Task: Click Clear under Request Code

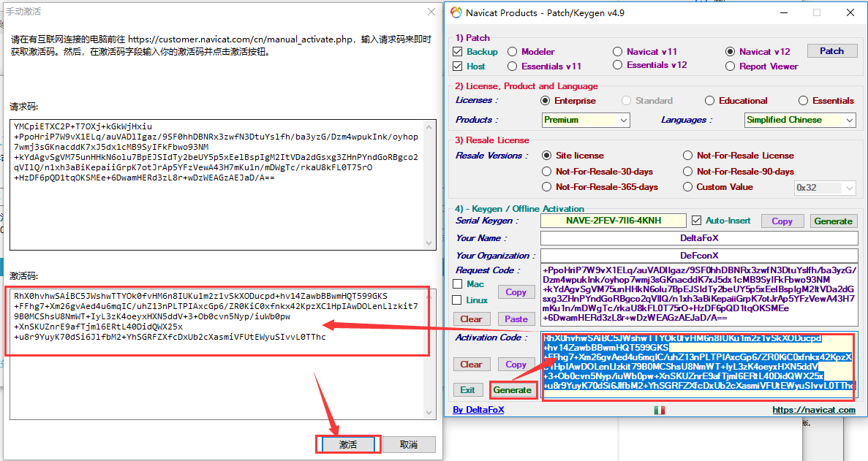Action: pyautogui.click(x=471, y=319)
